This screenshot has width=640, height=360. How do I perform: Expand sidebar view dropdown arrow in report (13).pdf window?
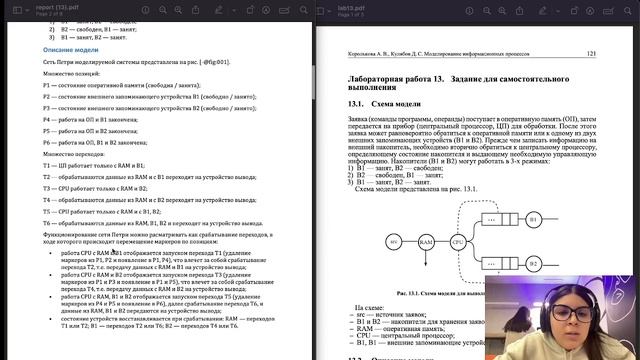coord(27,11)
